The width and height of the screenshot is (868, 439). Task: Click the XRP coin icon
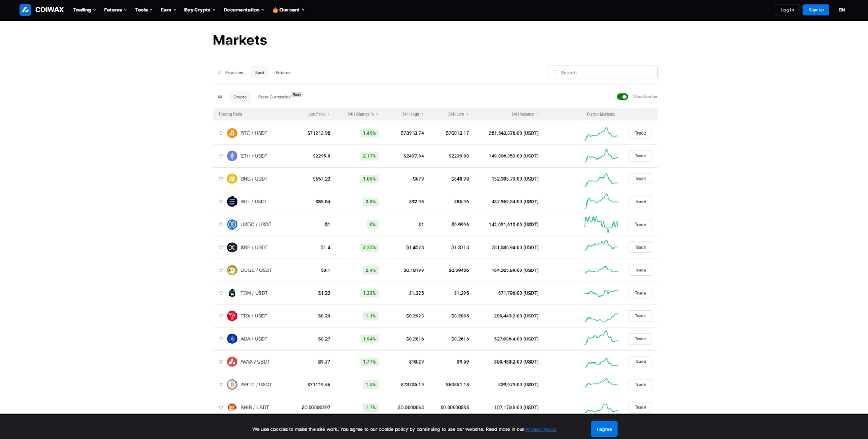[x=232, y=247]
